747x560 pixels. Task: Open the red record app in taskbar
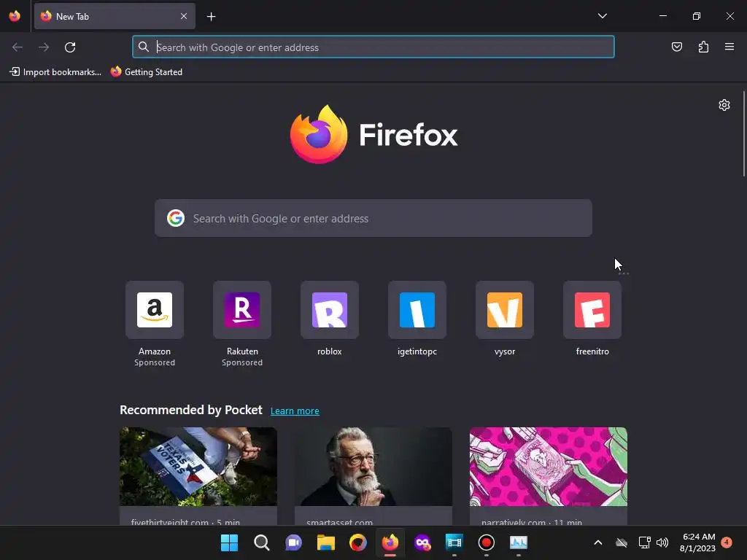pos(487,542)
